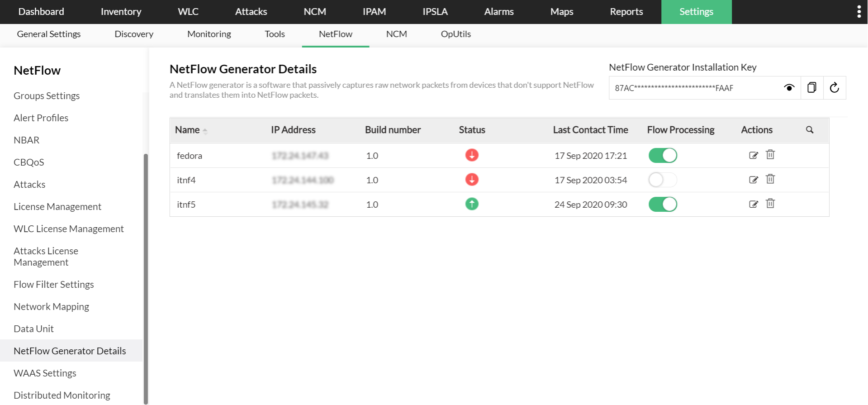Screen dimensions: 868x405
Task: Delete the fedora generator
Action: coord(770,155)
